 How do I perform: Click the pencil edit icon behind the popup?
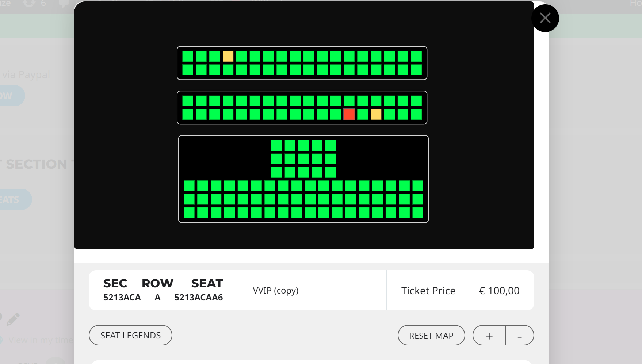click(13, 319)
